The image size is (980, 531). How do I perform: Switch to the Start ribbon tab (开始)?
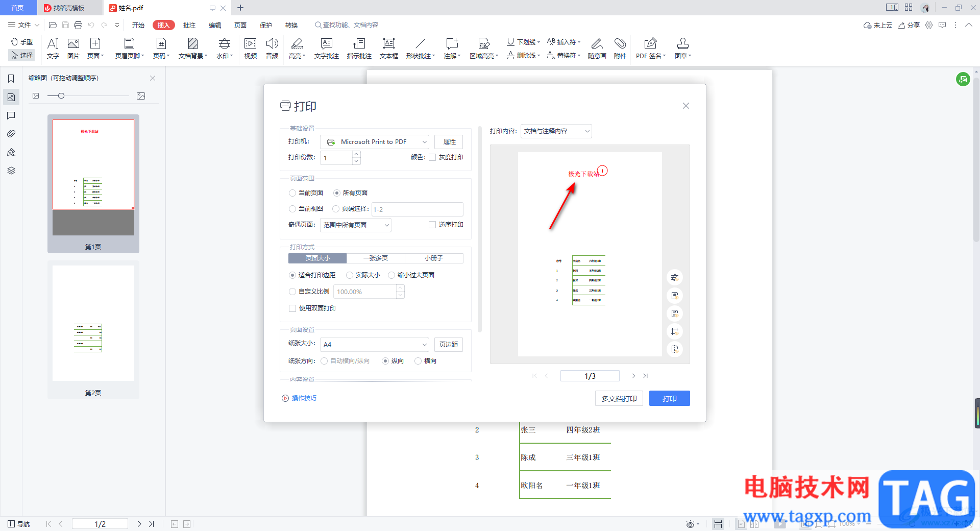pos(138,25)
